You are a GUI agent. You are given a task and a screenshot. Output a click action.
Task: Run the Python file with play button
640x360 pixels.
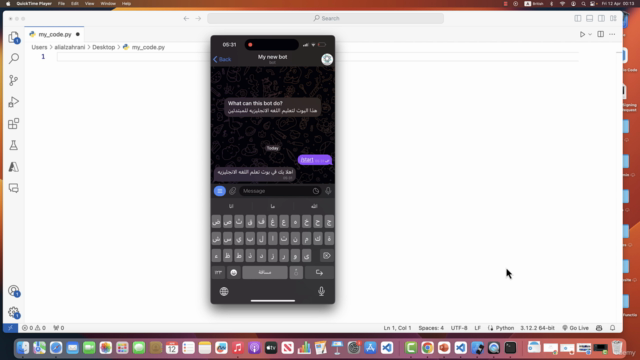coord(582,34)
